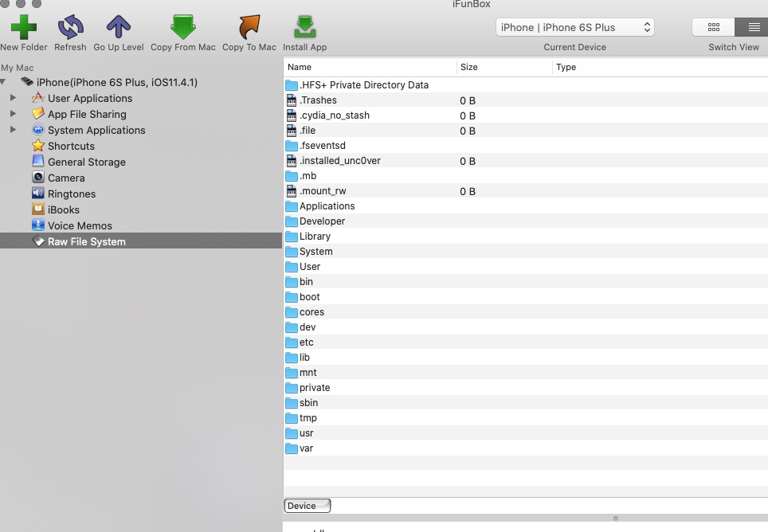Screen dimensions: 768x532
Task: Refresh the file listing
Action: (71, 27)
